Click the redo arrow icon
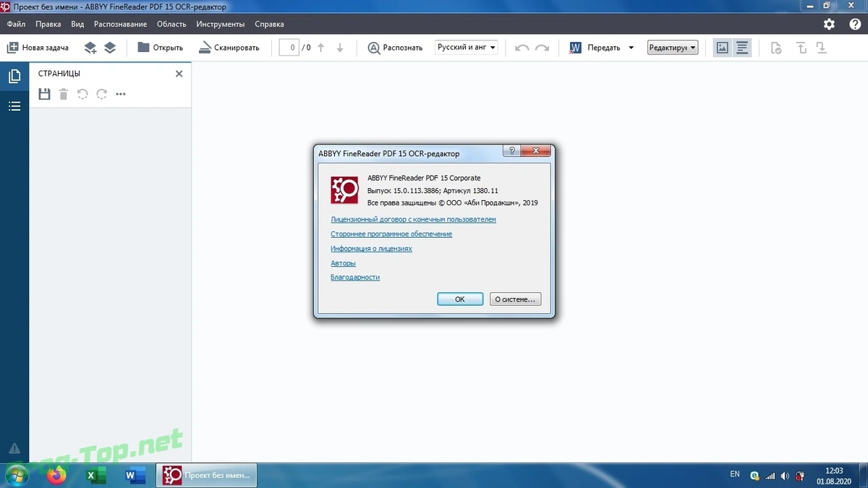 (x=542, y=48)
